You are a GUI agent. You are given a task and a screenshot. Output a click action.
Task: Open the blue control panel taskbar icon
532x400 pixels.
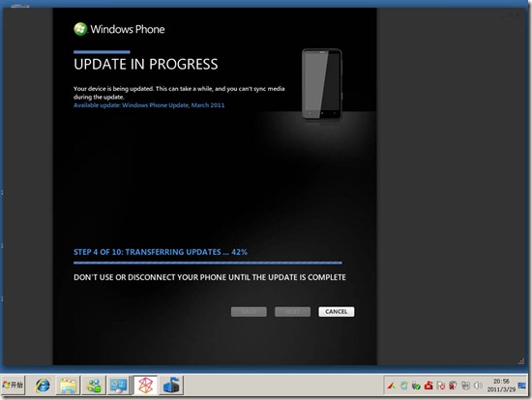pos(118,386)
